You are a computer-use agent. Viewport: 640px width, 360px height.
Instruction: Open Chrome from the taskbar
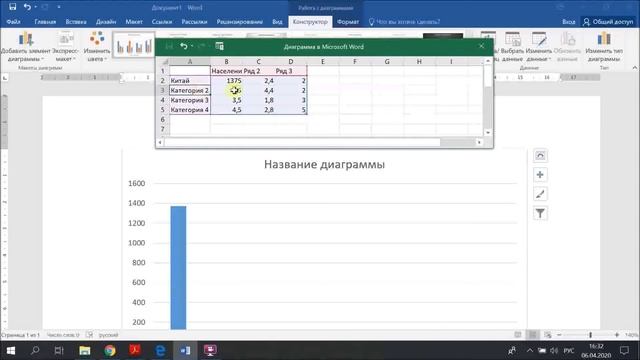click(x=109, y=351)
